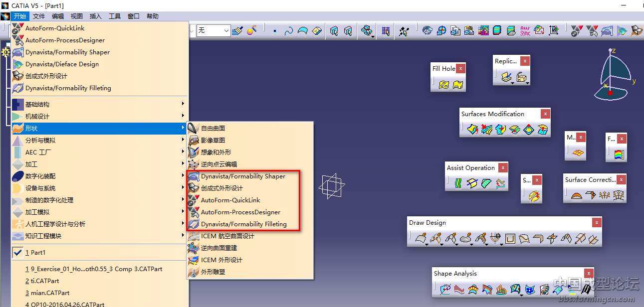Image resolution: width=644 pixels, height=307 pixels.
Task: Select Dynavista/Formability Shaper in 形状 submenu
Action: click(x=243, y=176)
